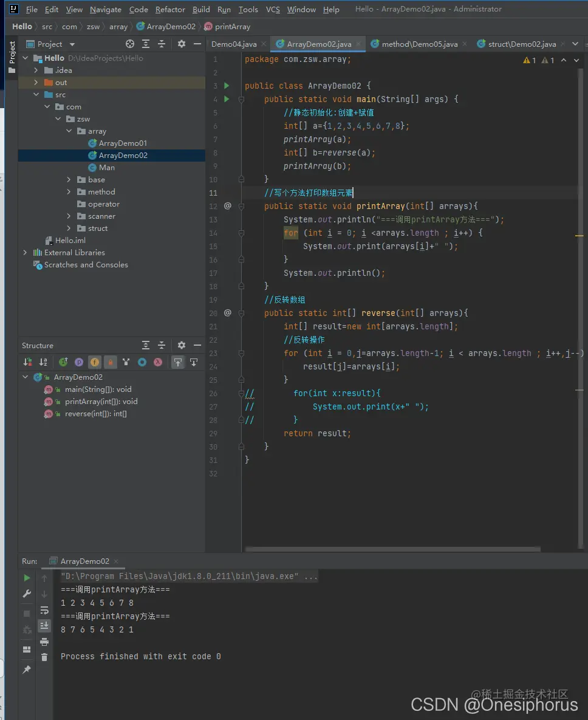Expand the out folder
Image resolution: width=588 pixels, height=720 pixels.
[x=36, y=82]
